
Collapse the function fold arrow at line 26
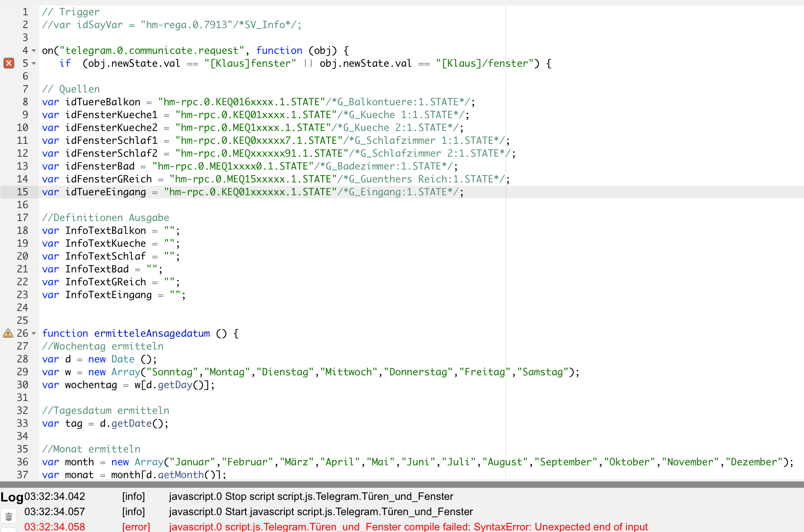pos(34,334)
